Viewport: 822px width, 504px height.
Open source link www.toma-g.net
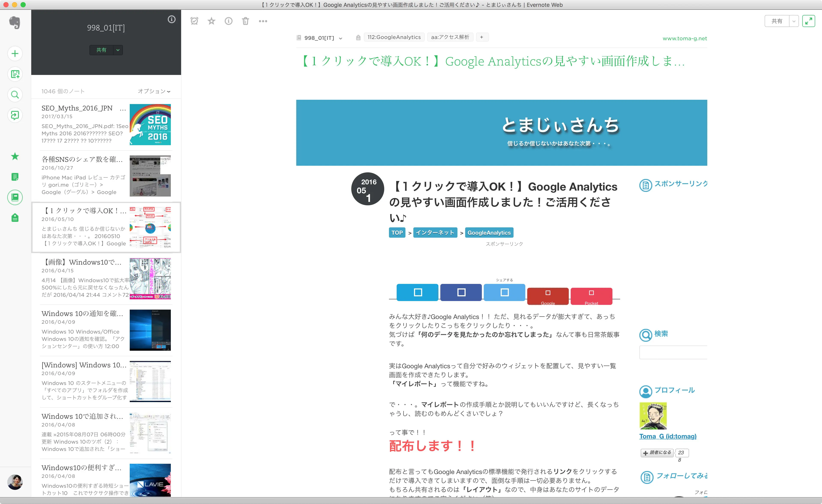(685, 38)
